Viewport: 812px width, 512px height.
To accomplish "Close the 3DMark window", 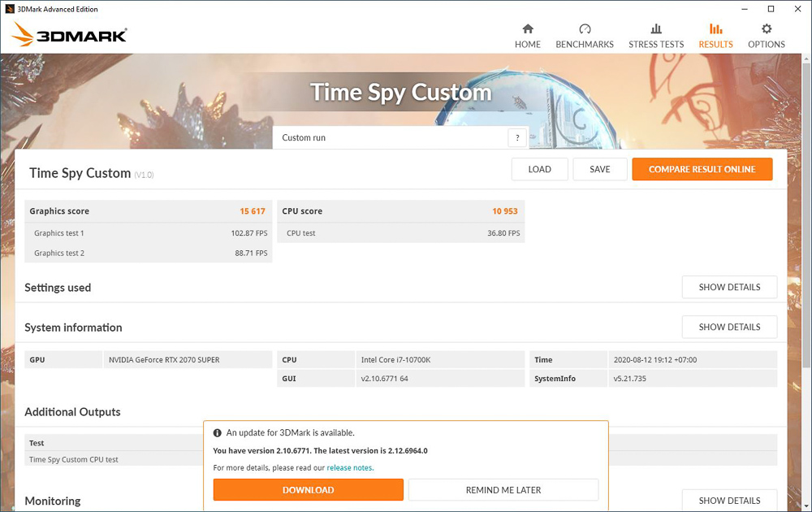I will [798, 9].
